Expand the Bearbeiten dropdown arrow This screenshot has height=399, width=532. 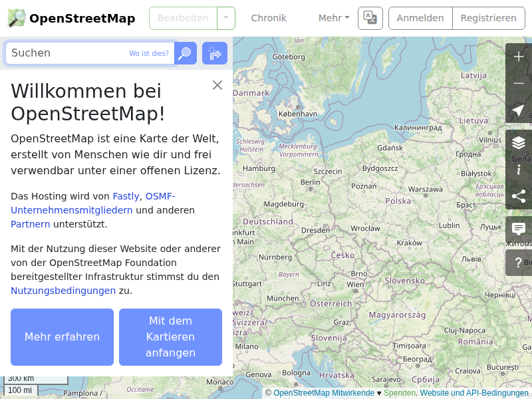click(226, 18)
